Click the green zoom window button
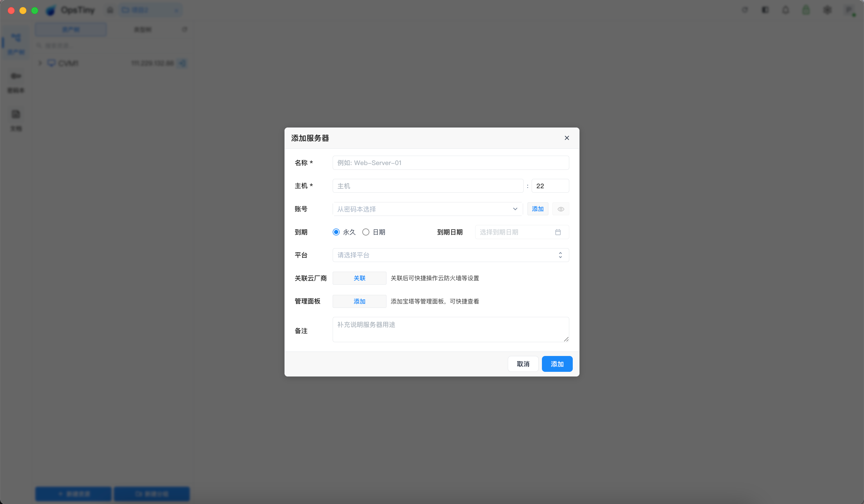The height and width of the screenshot is (504, 864). click(35, 10)
